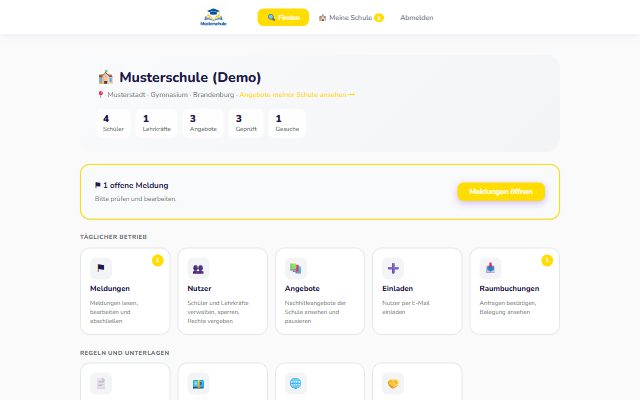
Task: Open the Angebote books icon
Action: coord(296,268)
